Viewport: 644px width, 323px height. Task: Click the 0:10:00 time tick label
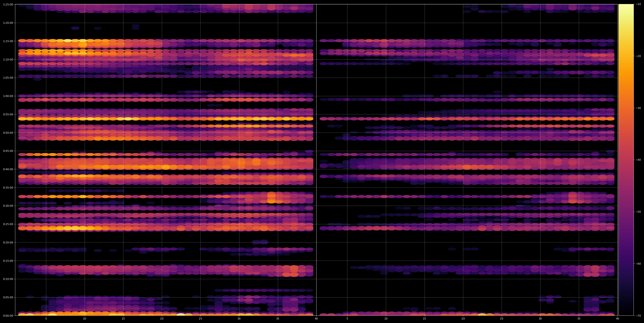[x=8, y=279]
